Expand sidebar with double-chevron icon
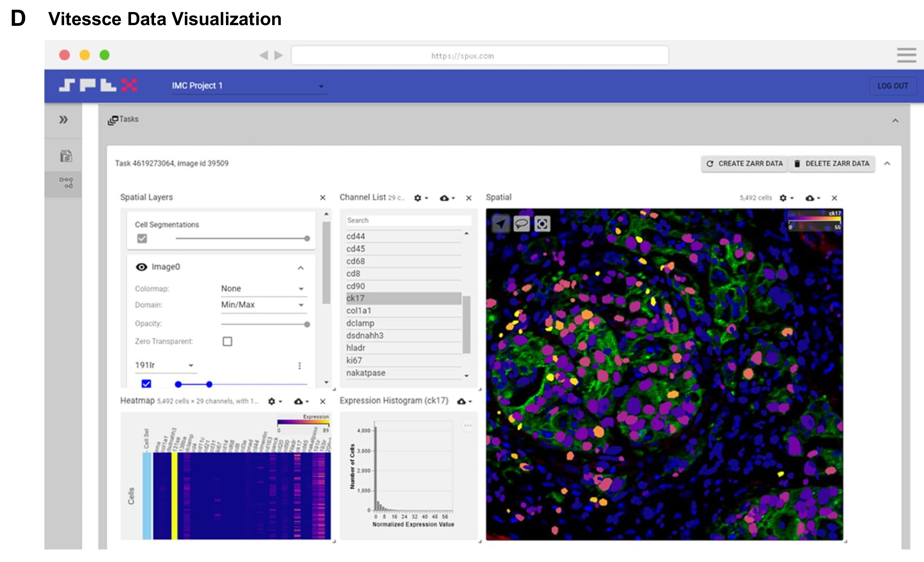Viewport: 924px width, 562px height. [x=64, y=120]
